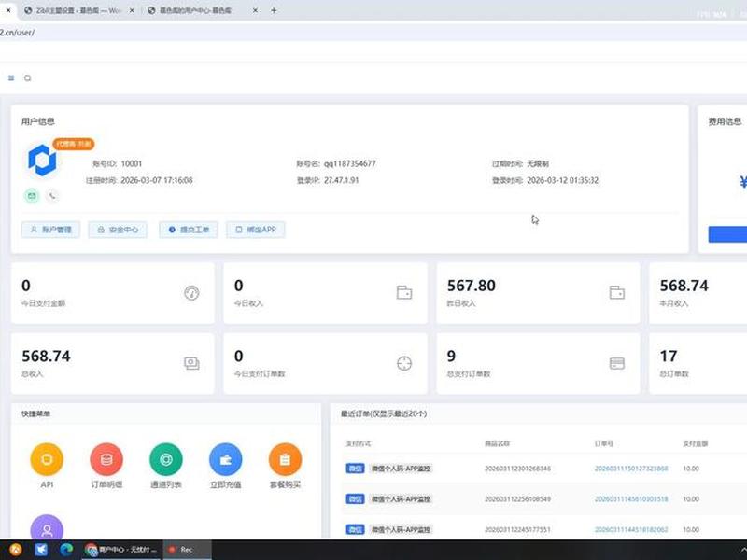Screen dimensions: 747x560
Task: Click the search icon beside hamburger menu
Action: pos(28,78)
